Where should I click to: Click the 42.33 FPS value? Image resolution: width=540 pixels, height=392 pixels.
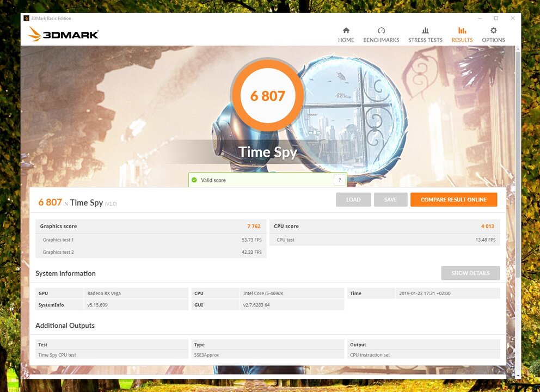[251, 252]
